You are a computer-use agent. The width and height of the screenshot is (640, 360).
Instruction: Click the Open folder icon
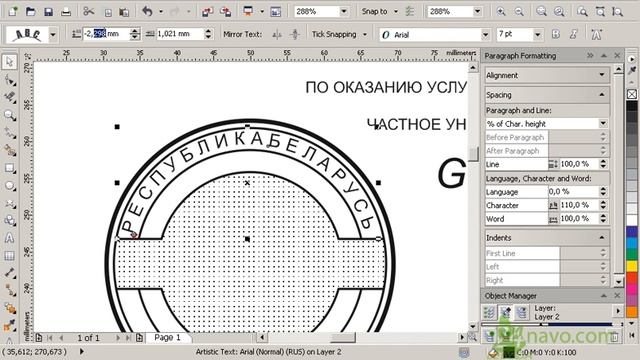pyautogui.click(x=31, y=11)
